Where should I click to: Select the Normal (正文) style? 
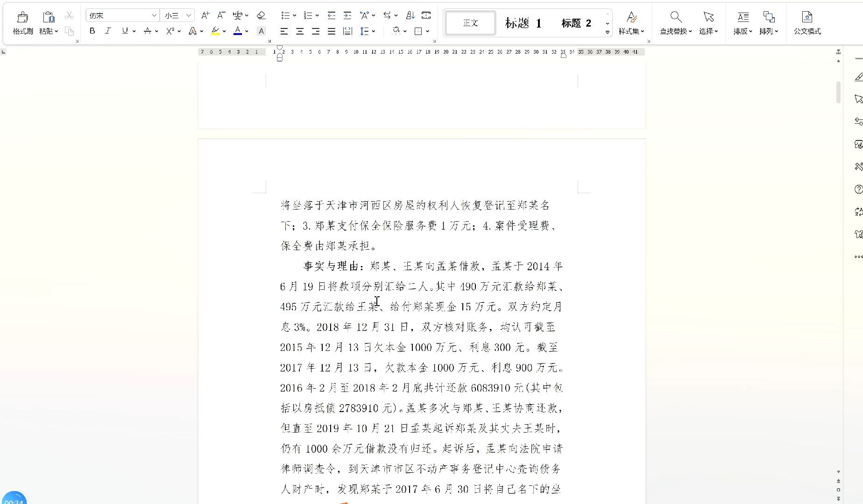pos(471,23)
